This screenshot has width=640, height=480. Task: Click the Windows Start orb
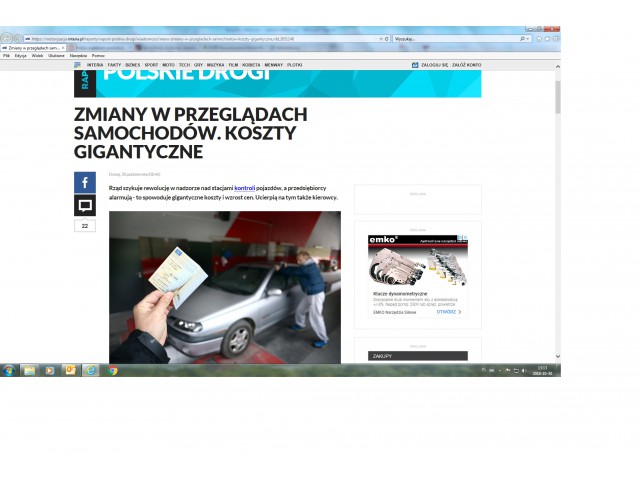tap(8, 370)
